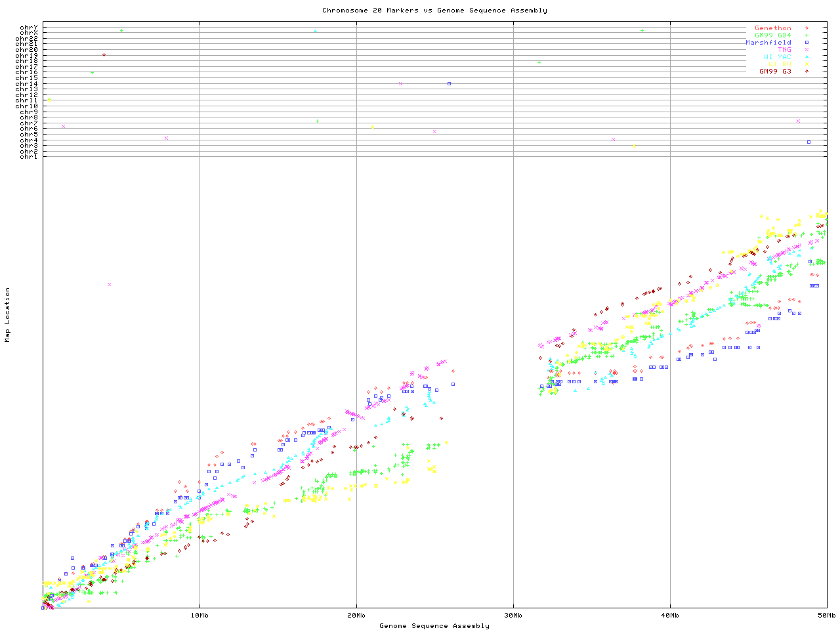The width and height of the screenshot is (840, 630).
Task: Click the red diamond marker beside Genethon legend
Action: pyautogui.click(x=807, y=28)
